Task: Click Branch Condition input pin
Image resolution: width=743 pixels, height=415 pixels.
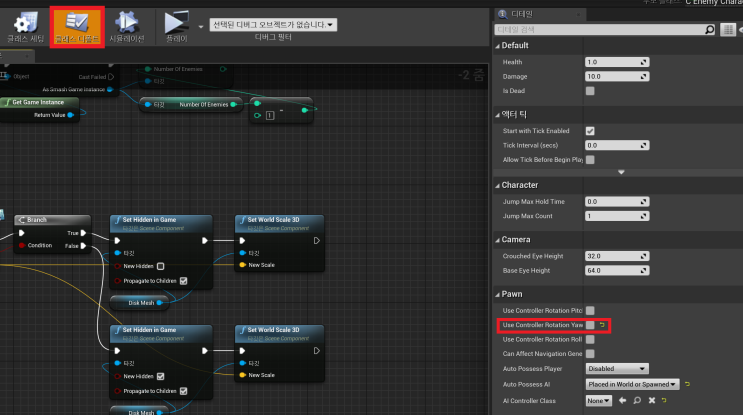Action: (x=22, y=245)
